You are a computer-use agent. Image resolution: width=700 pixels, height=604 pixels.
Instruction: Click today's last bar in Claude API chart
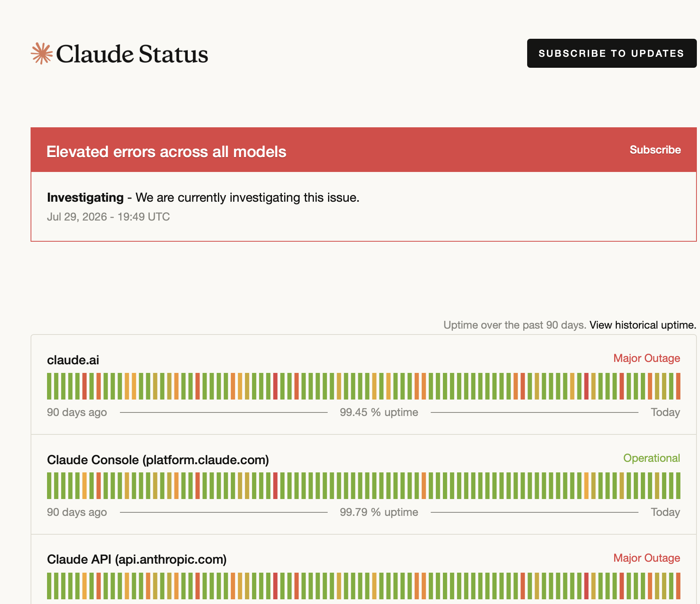click(x=678, y=586)
